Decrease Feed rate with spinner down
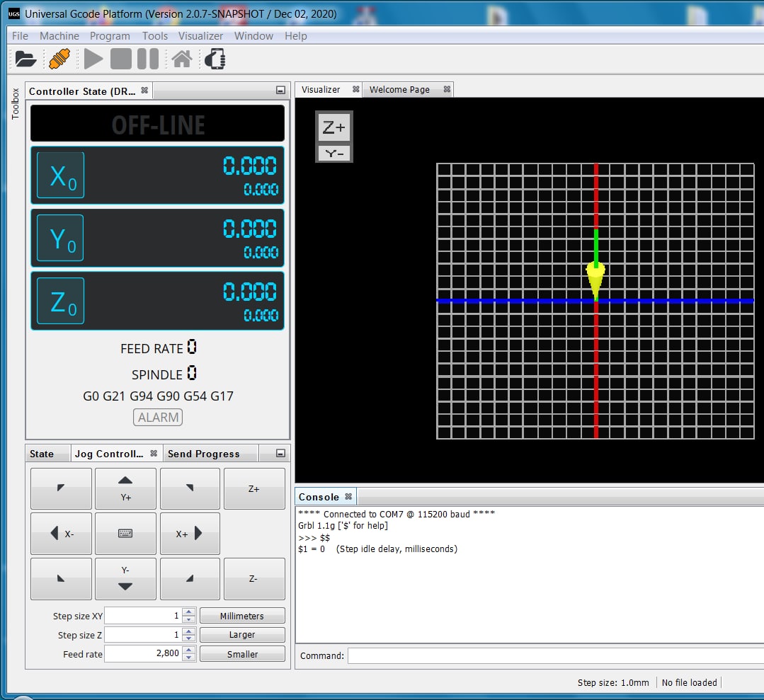This screenshot has height=700, width=764. coord(189,657)
